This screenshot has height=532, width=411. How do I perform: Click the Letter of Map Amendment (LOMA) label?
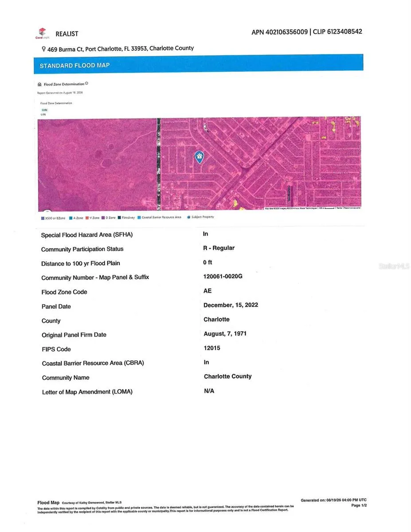pyautogui.click(x=87, y=392)
